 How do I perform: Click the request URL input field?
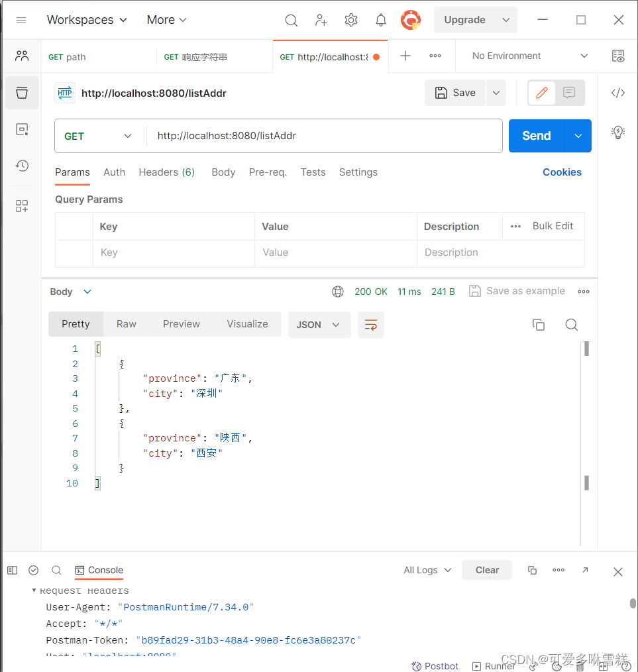coord(325,136)
